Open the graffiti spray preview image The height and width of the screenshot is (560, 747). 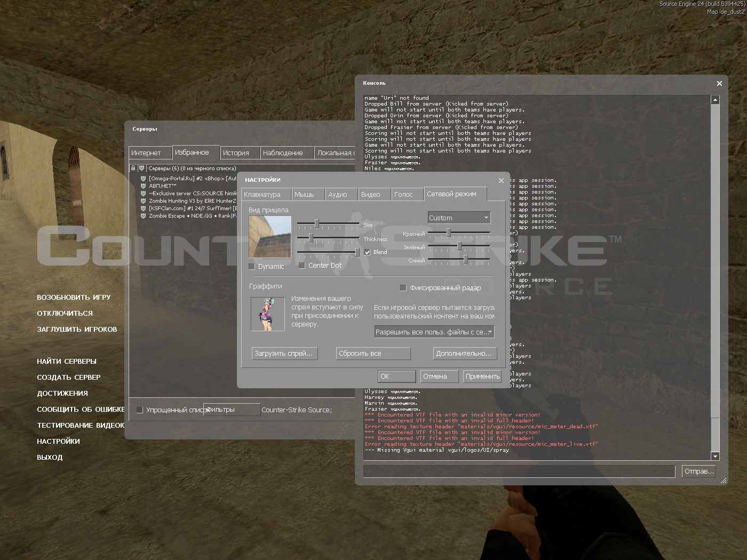click(x=267, y=314)
